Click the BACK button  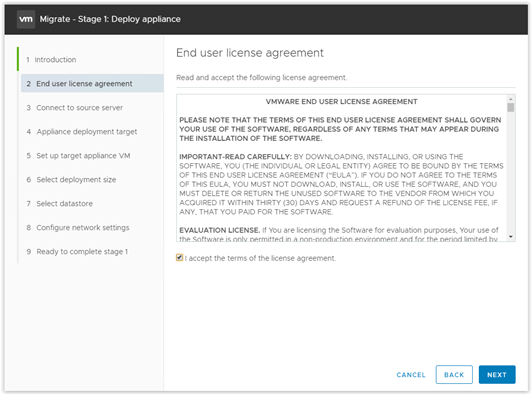point(454,375)
